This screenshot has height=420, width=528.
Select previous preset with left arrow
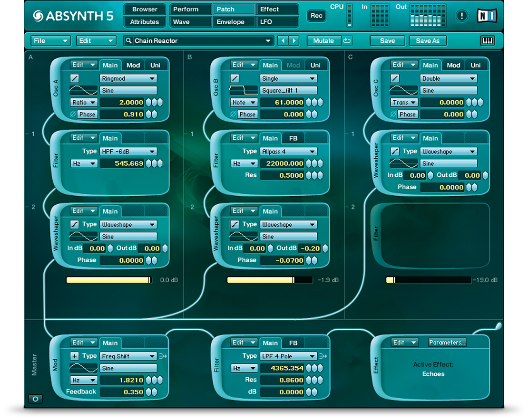pyautogui.click(x=284, y=41)
